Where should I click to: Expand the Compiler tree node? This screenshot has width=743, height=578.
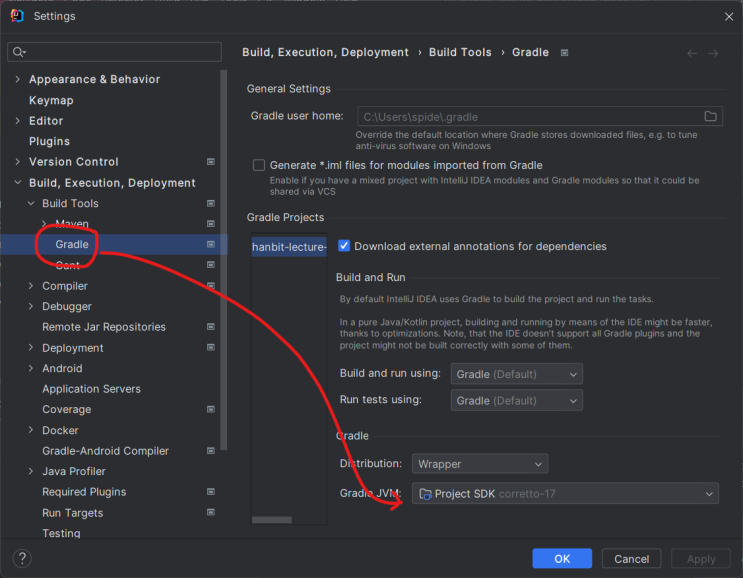pos(32,286)
